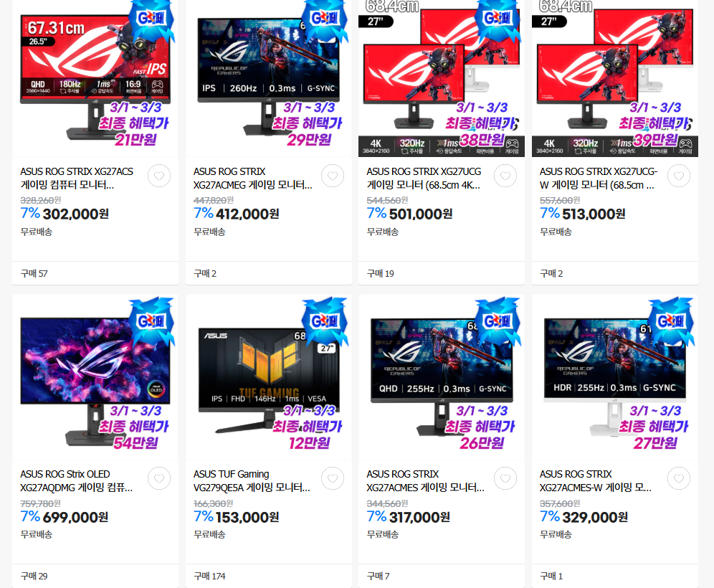The image size is (714, 588).
Task: Select the 317,000원 price of XG27ACMES
Action: click(419, 517)
